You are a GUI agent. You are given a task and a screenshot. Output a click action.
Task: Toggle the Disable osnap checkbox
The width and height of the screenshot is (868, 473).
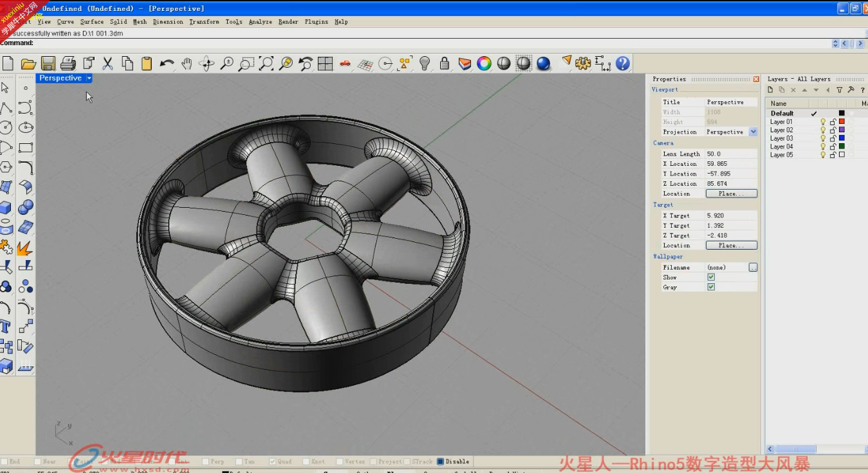[440, 461]
